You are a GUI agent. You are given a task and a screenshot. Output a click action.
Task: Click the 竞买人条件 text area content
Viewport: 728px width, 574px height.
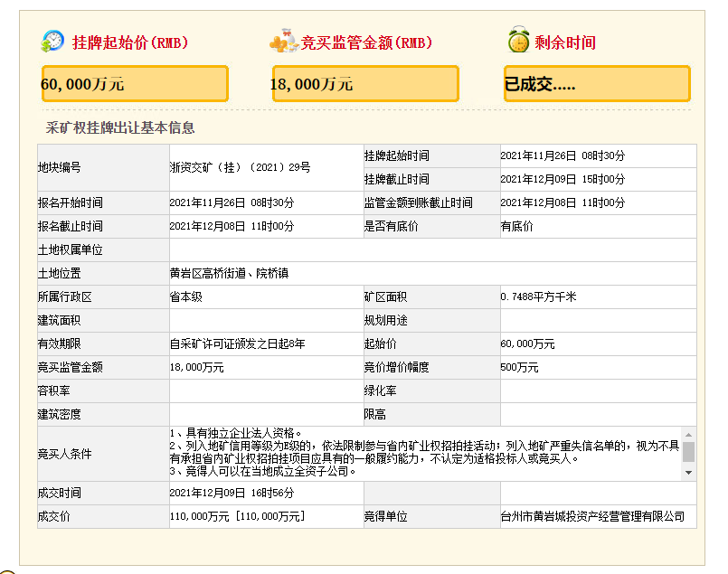pos(425,453)
